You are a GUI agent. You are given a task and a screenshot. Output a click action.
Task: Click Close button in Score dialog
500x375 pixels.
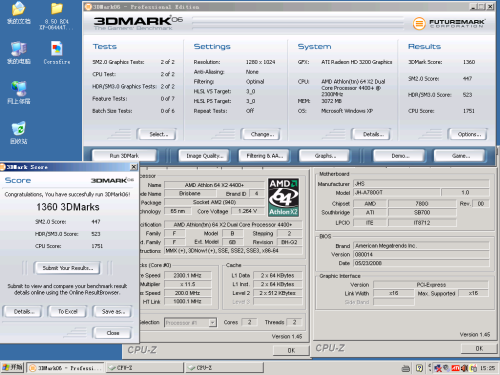click(112, 333)
